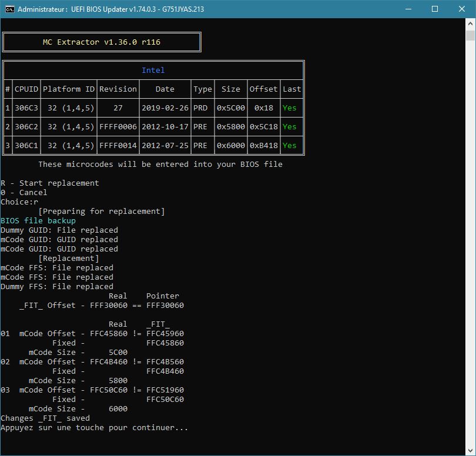Click CPUID cell '306C1'

[26, 145]
